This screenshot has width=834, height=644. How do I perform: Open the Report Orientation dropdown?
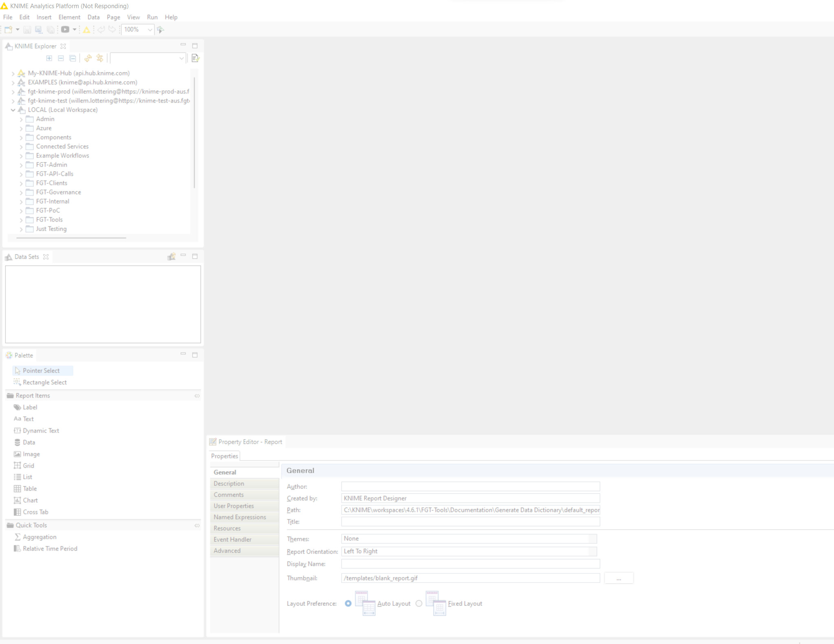[469, 552]
